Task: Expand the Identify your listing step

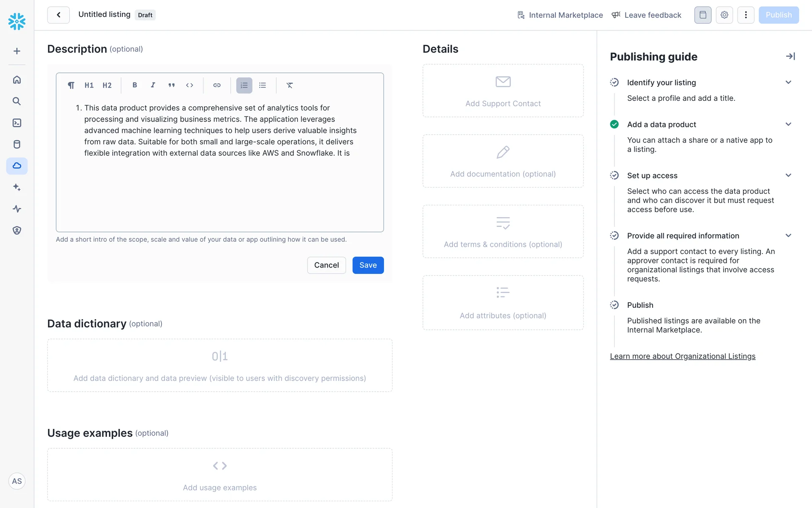Action: pos(788,83)
